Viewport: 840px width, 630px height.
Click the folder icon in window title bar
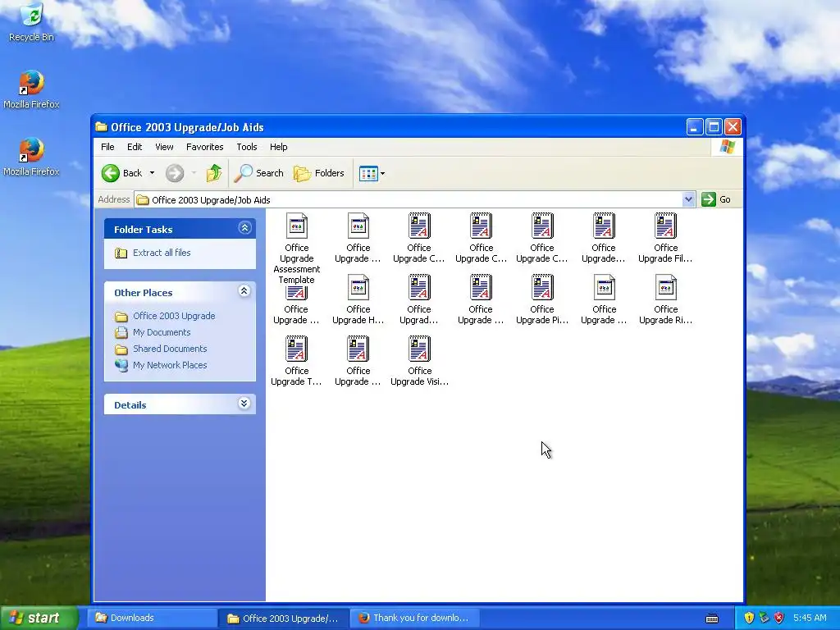pyautogui.click(x=101, y=127)
